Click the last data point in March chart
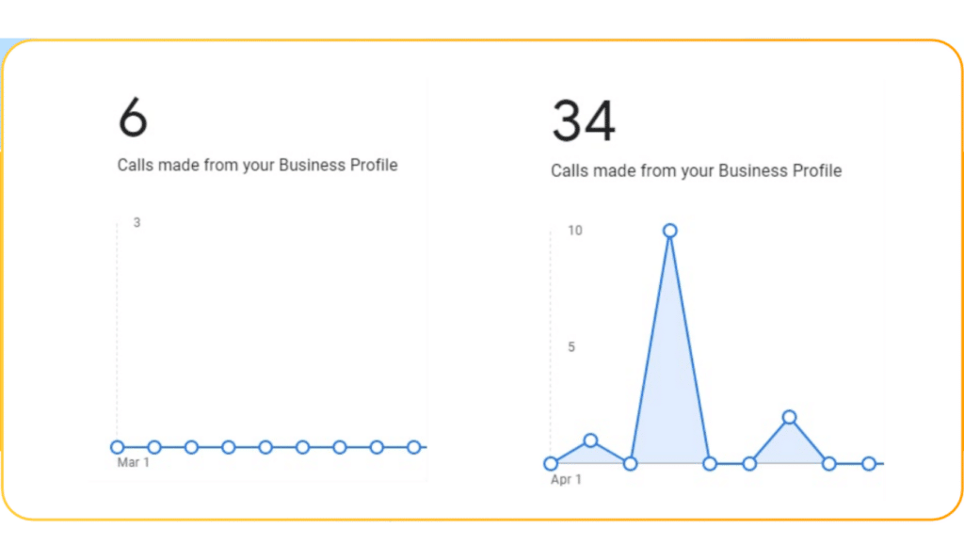Screen dimensions: 964x560 [414, 447]
